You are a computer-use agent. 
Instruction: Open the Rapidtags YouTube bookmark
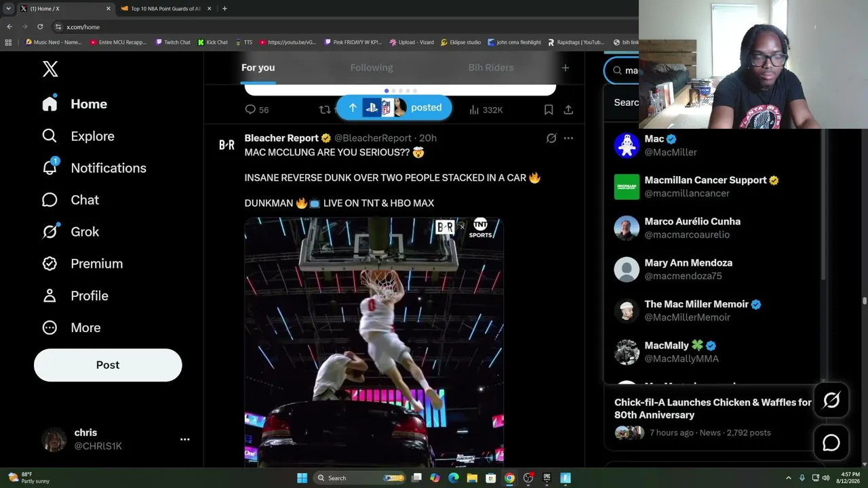point(576,43)
